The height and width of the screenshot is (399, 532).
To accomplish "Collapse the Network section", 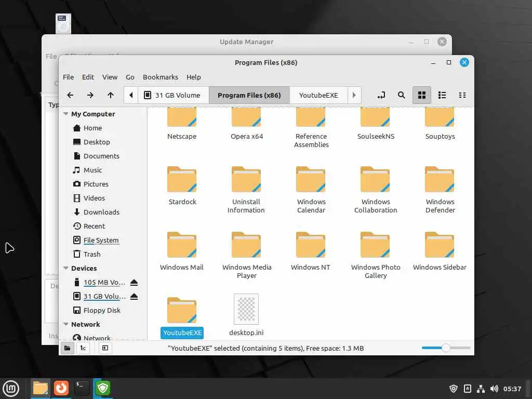I will pyautogui.click(x=66, y=324).
